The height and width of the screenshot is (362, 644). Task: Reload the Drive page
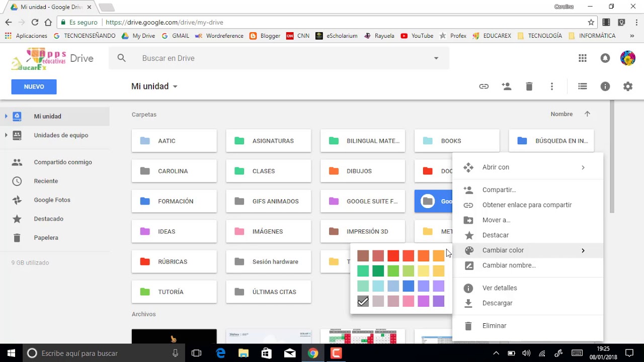tap(35, 22)
